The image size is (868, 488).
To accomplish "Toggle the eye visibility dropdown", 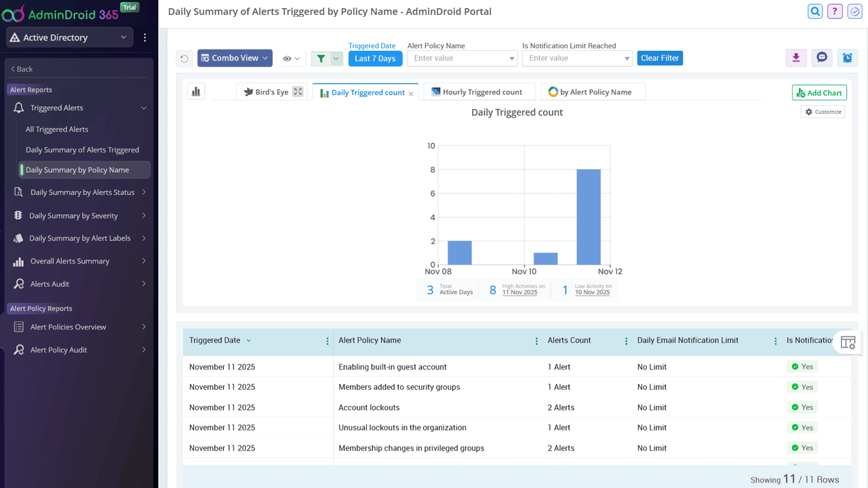I will point(291,59).
